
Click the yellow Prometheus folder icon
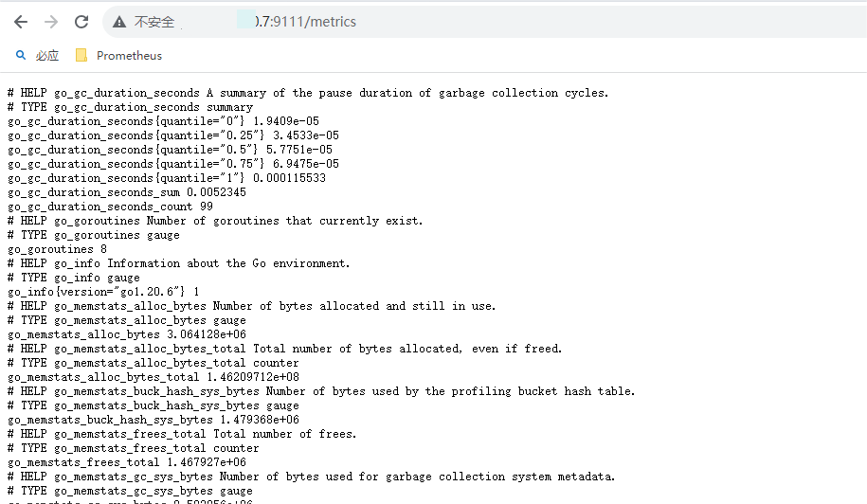(x=81, y=56)
